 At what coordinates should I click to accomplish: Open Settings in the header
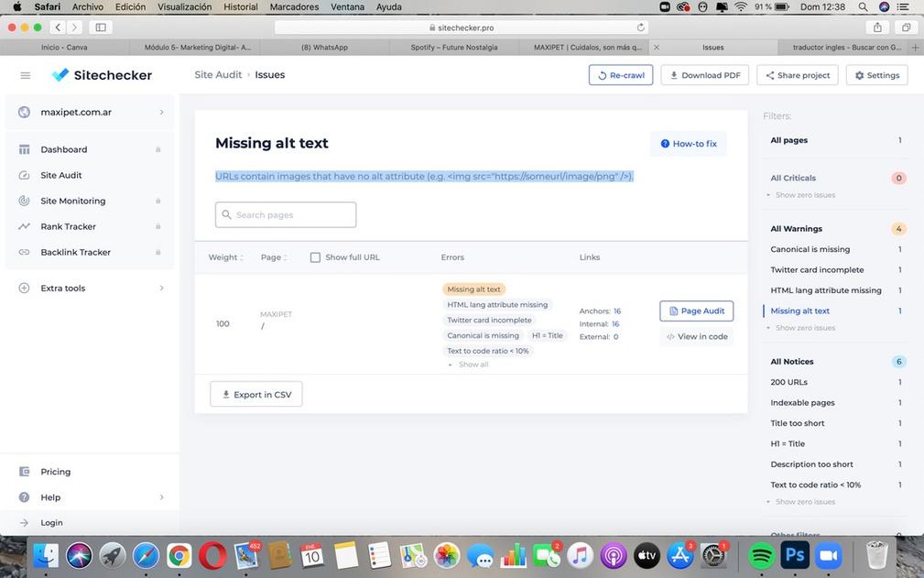pos(877,75)
